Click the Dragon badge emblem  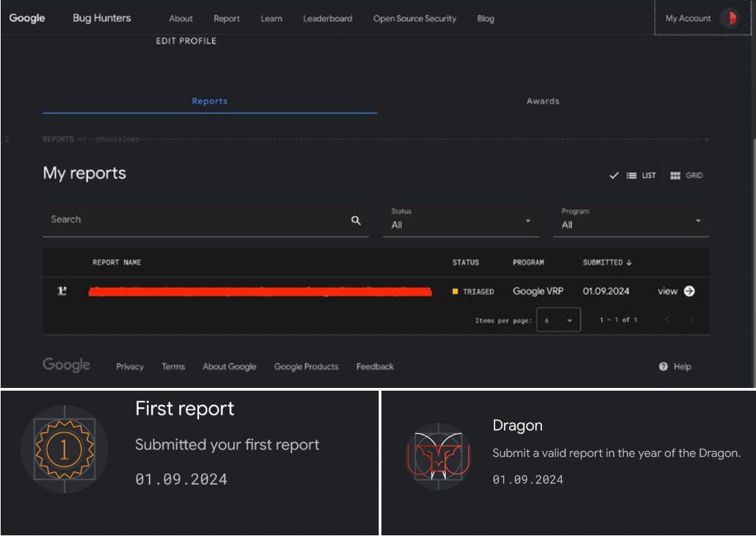(438, 456)
